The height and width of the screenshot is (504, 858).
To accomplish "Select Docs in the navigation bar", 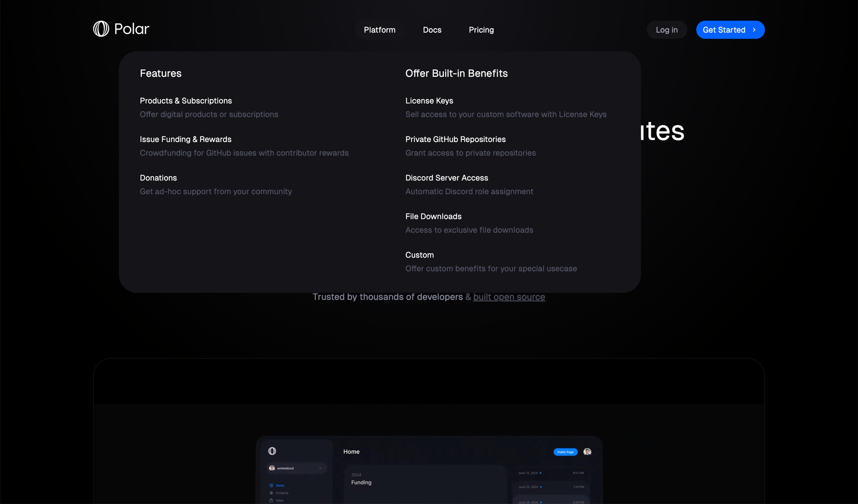I will click(432, 29).
